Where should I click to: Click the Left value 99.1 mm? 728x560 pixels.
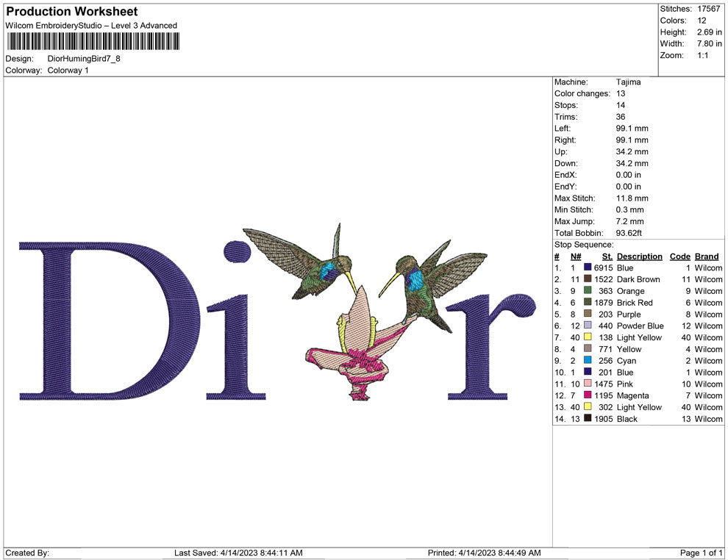(632, 129)
